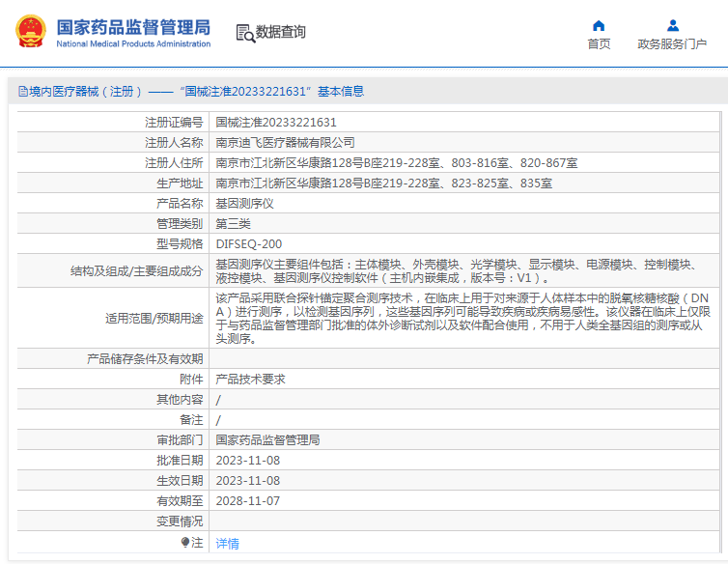
Task: Click the National Medical Products Administration subtitle
Action: tap(133, 44)
